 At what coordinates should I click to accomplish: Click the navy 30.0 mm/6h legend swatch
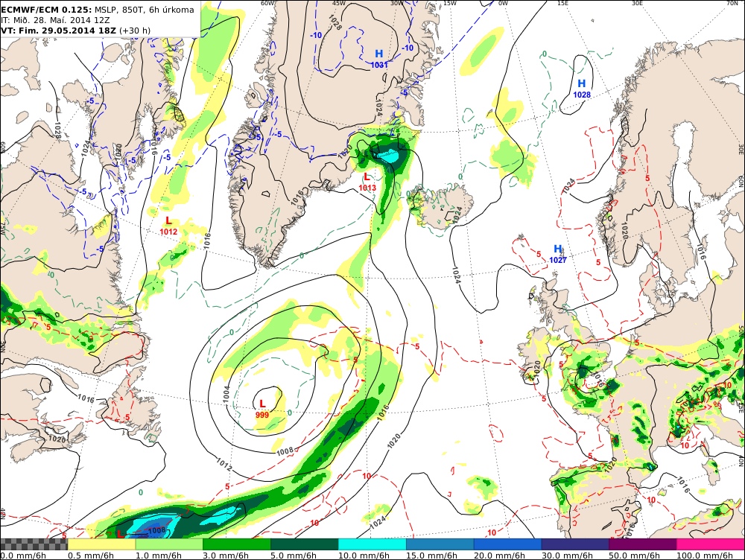click(575, 544)
